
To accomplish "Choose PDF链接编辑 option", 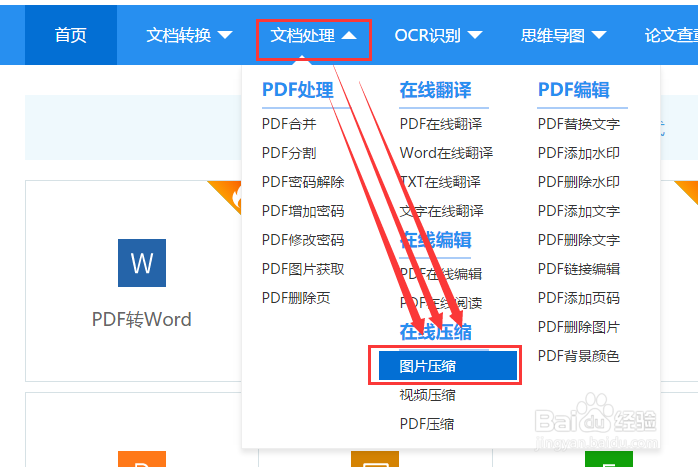I will tap(579, 269).
